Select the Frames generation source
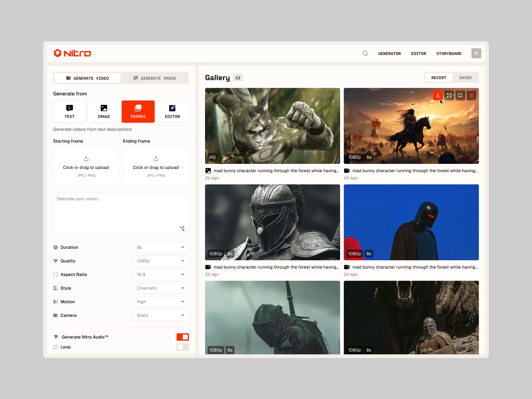This screenshot has height=399, width=532. 138,111
